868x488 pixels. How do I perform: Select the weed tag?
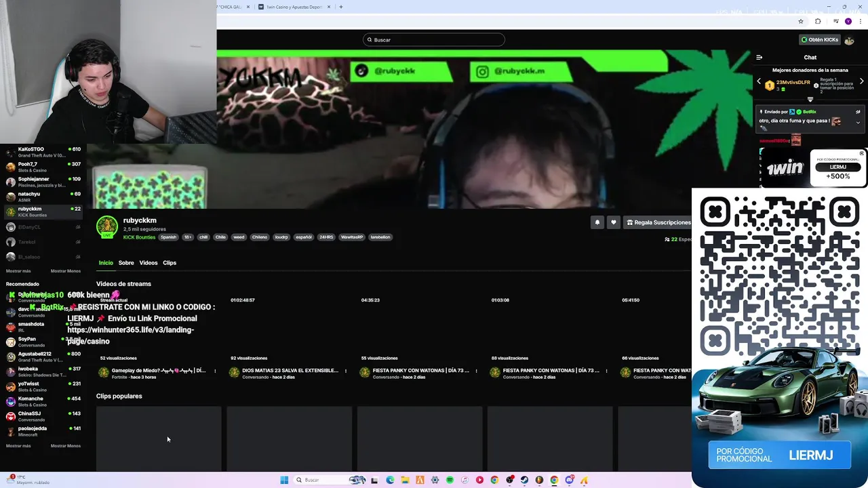[x=239, y=237]
